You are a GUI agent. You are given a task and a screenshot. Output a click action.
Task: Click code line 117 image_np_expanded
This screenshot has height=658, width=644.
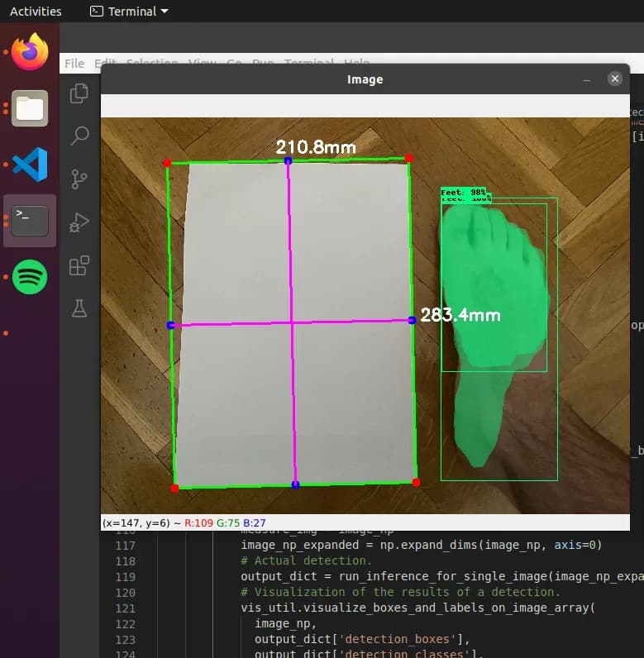(x=422, y=545)
